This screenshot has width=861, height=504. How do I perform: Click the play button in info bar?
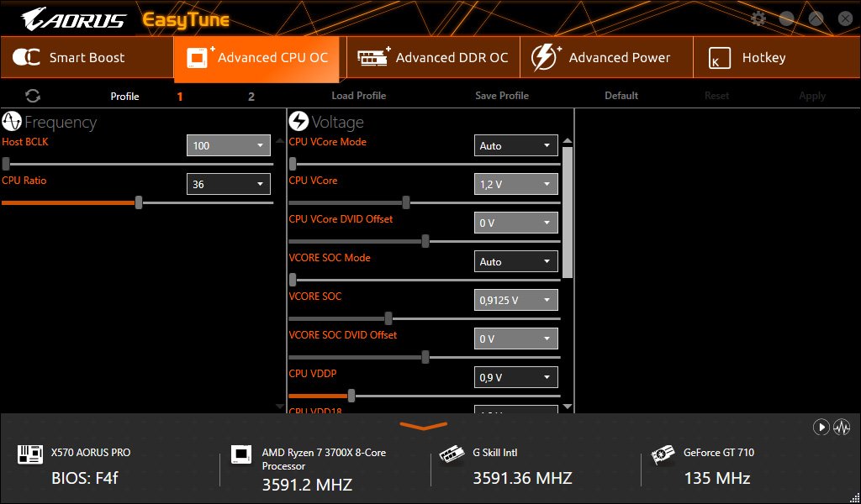pyautogui.click(x=821, y=427)
